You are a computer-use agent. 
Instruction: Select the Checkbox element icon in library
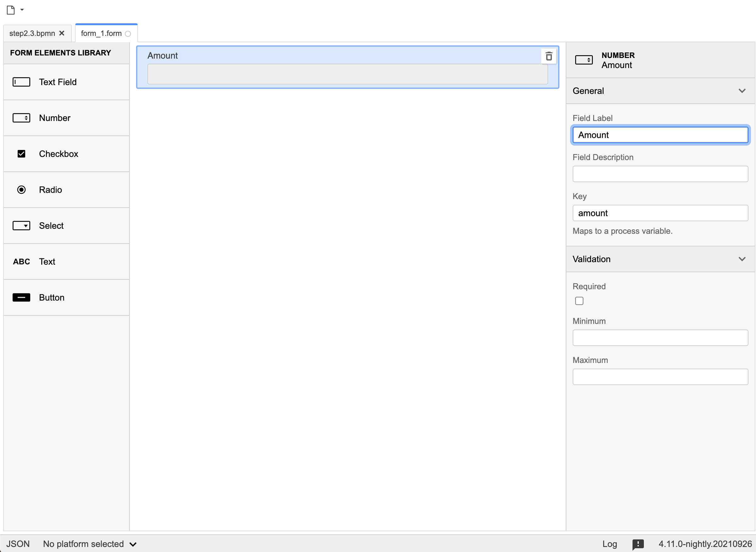pos(21,154)
